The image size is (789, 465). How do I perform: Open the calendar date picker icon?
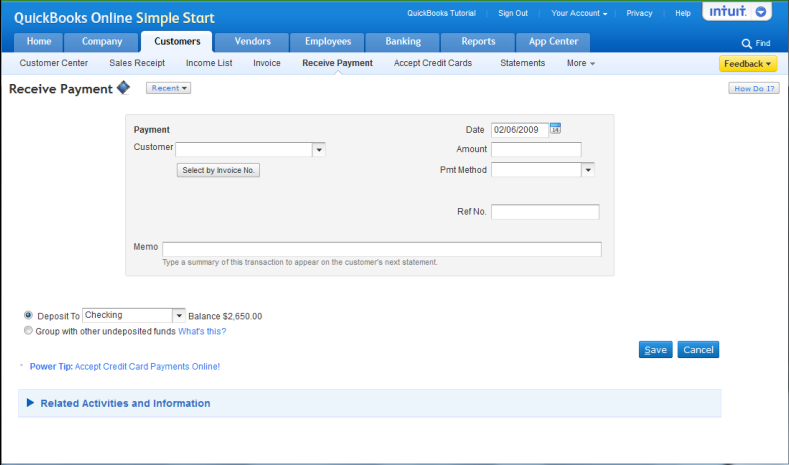[555, 128]
